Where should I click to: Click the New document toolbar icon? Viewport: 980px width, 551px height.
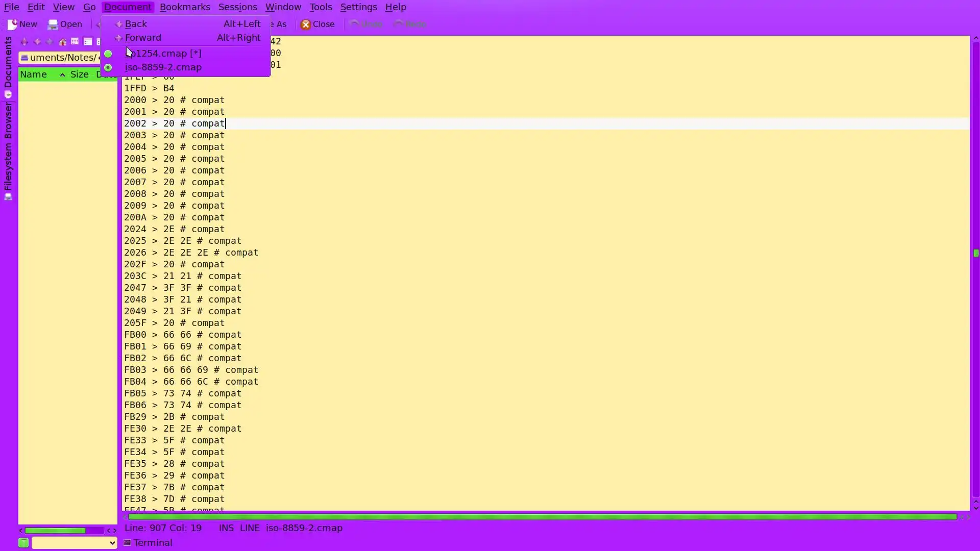(x=13, y=24)
